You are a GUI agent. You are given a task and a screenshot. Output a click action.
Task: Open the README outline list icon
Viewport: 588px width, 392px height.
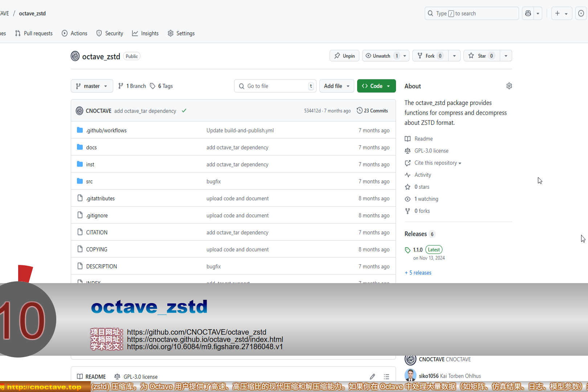pyautogui.click(x=387, y=376)
